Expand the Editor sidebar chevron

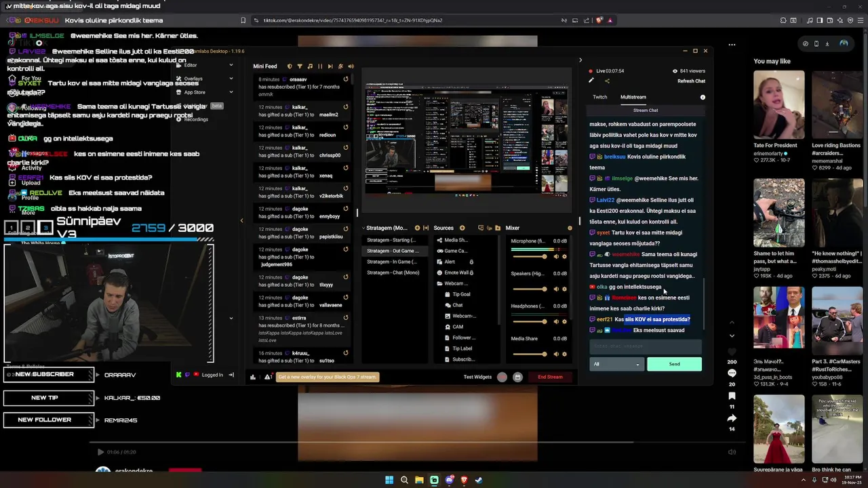click(231, 65)
